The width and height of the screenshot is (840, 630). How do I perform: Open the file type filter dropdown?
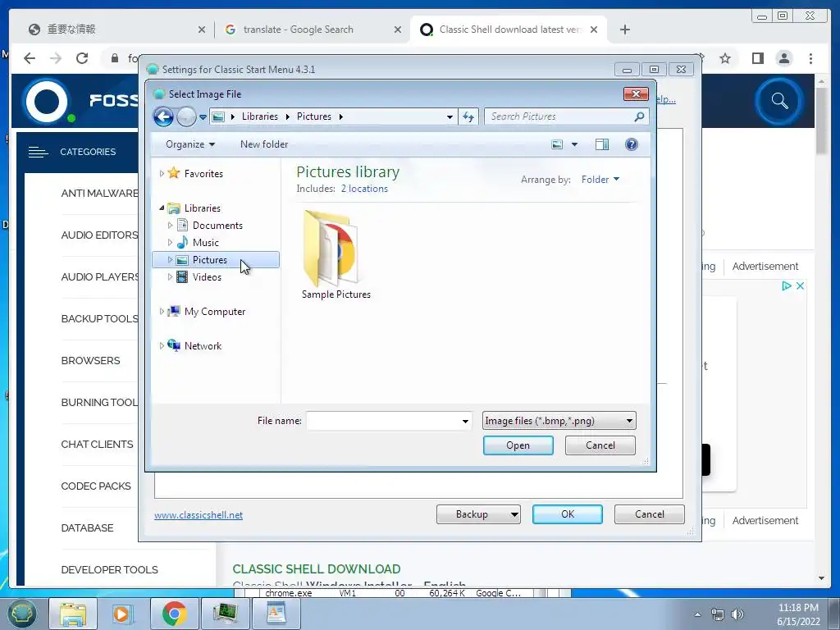[x=559, y=421]
